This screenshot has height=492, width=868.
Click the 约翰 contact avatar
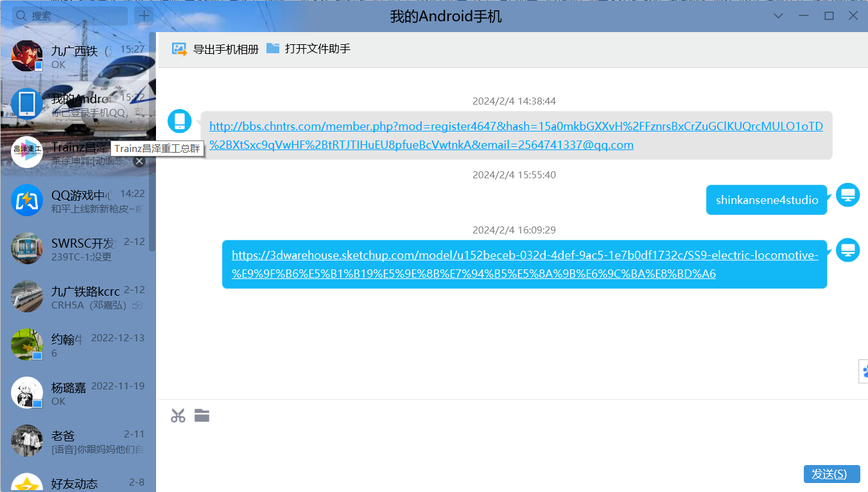27,344
